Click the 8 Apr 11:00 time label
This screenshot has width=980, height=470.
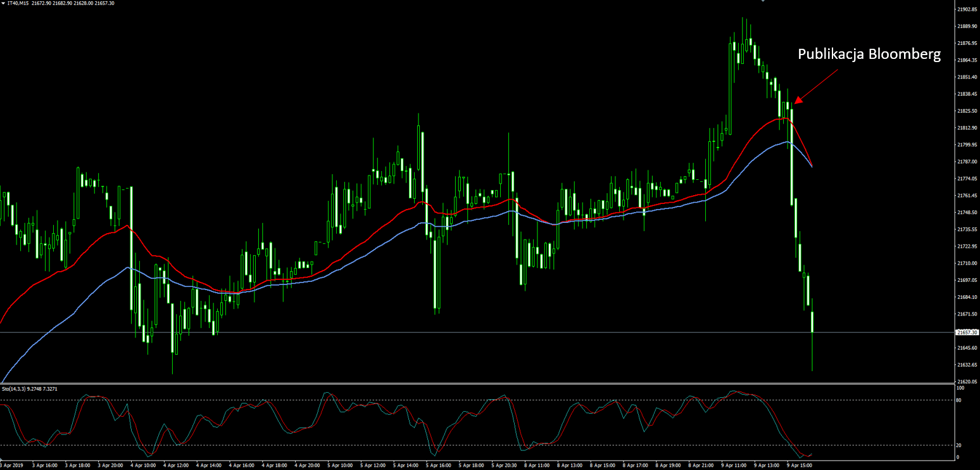pyautogui.click(x=537, y=466)
